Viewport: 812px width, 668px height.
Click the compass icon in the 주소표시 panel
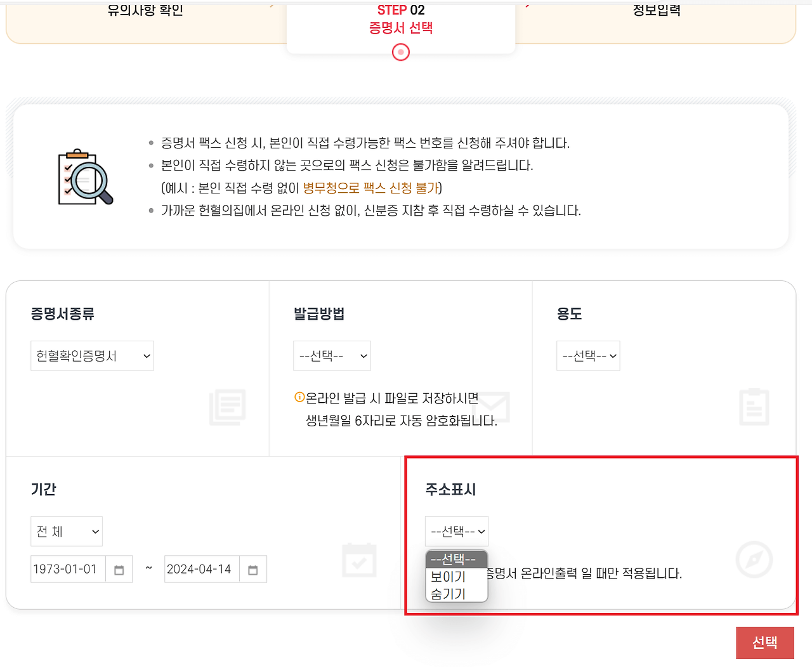tap(754, 560)
